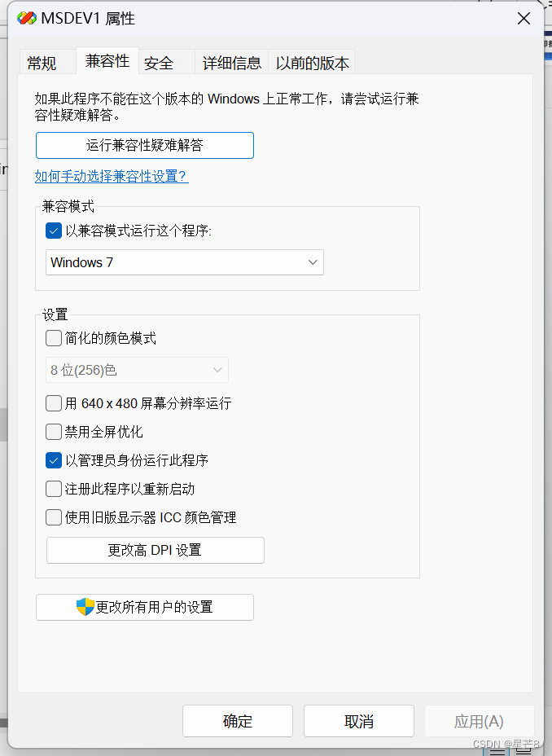
Task: Click 更改高 DPI 设置 button
Action: (x=155, y=550)
